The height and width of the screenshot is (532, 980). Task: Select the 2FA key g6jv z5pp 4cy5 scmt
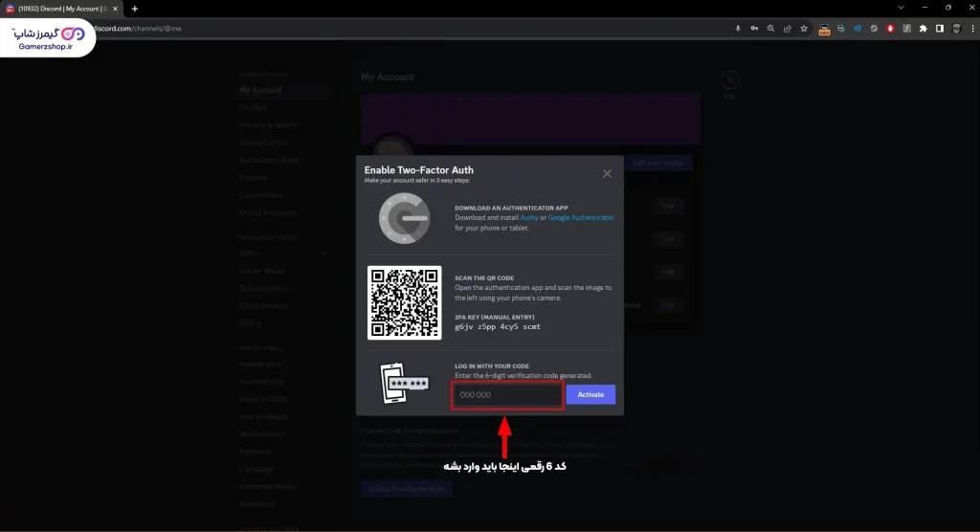[498, 327]
